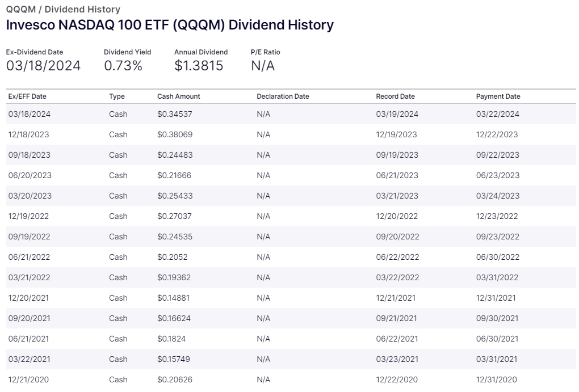Select ex date 09/19/2022
The width and height of the screenshot is (579, 392).
(x=29, y=237)
